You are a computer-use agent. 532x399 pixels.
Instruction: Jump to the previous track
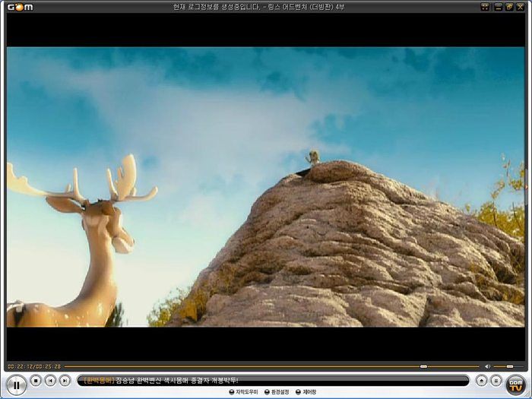click(x=50, y=381)
